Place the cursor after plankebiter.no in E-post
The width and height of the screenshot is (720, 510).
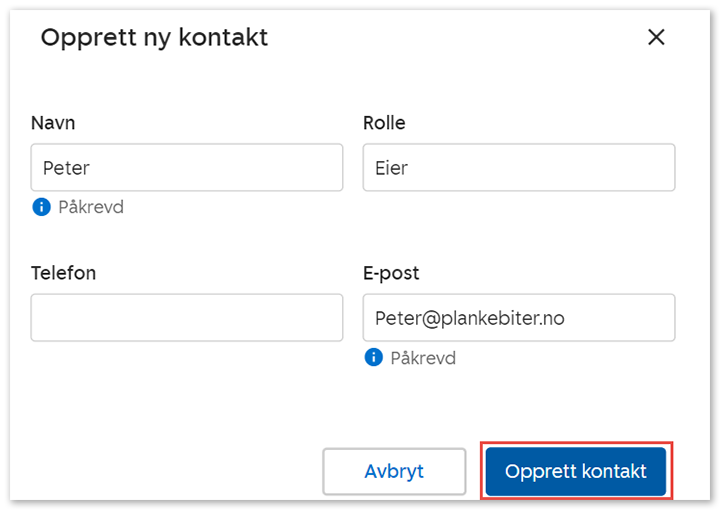[568, 318]
